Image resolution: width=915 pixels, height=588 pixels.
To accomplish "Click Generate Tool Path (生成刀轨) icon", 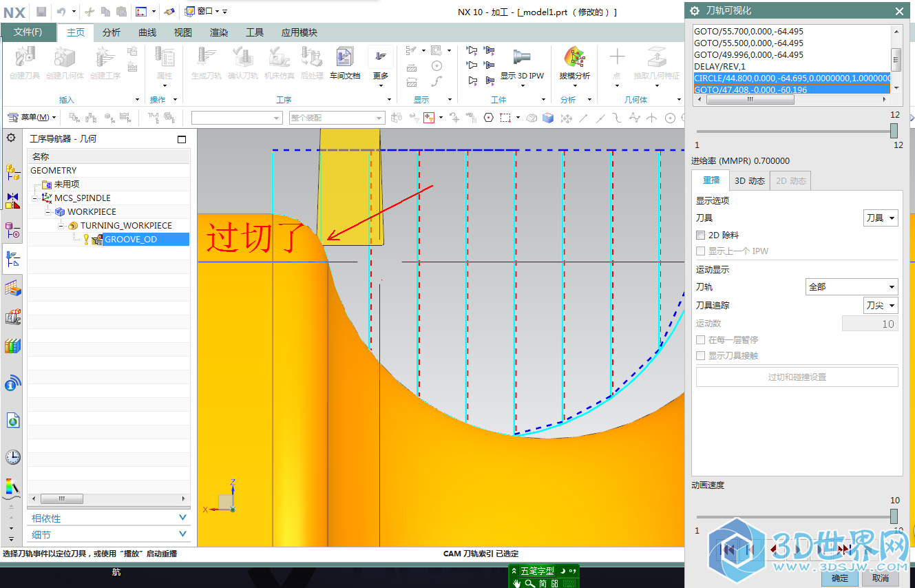I will (x=207, y=63).
